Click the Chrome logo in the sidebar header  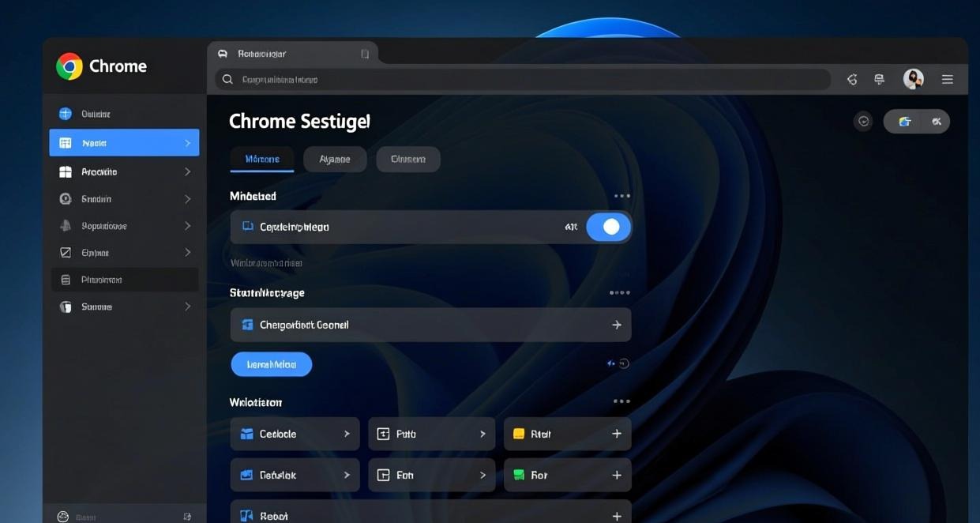coord(69,66)
